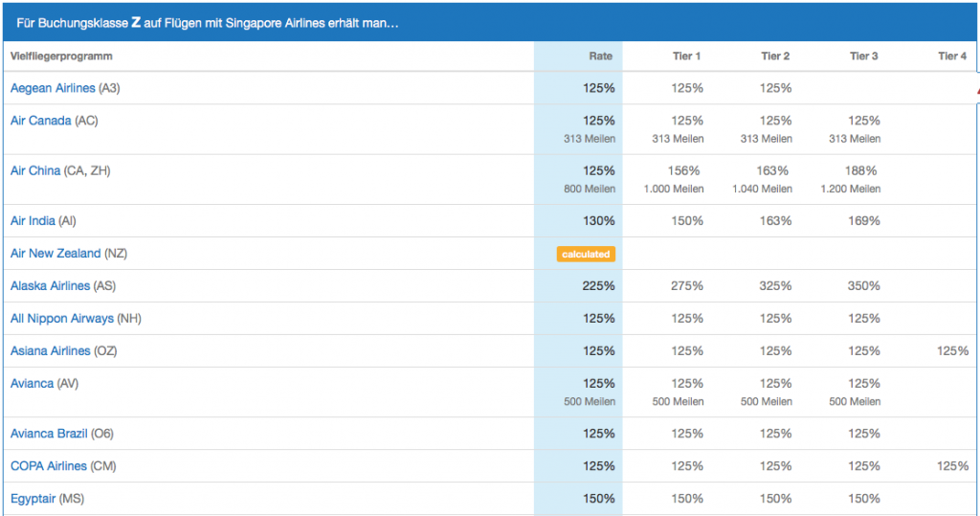Open the Aegean Airlines link

tap(53, 88)
